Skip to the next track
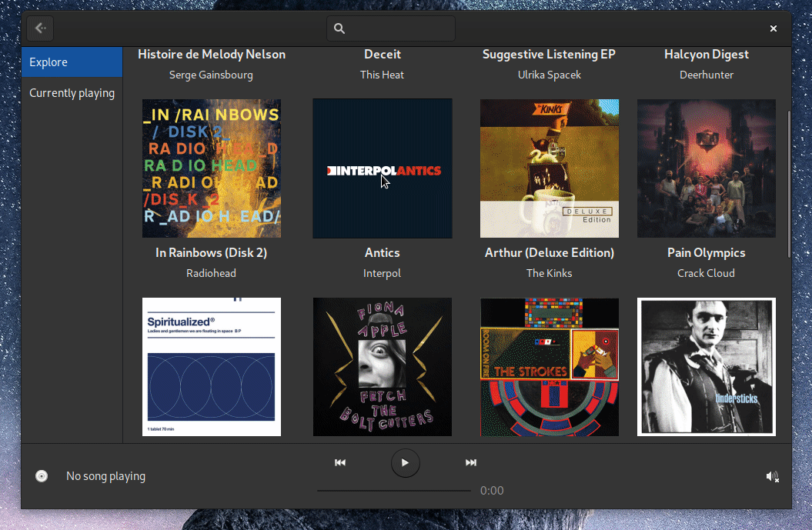The image size is (812, 530). pyautogui.click(x=471, y=463)
